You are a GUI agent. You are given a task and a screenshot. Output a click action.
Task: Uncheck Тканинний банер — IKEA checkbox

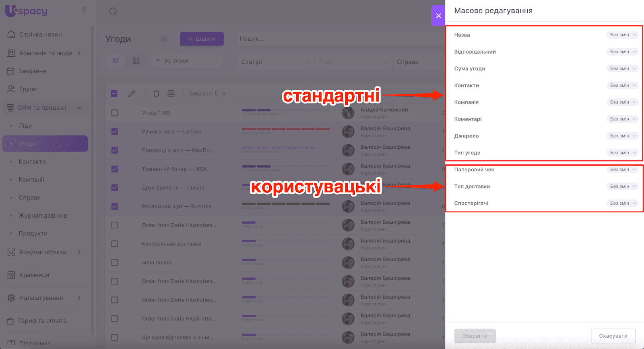[115, 169]
